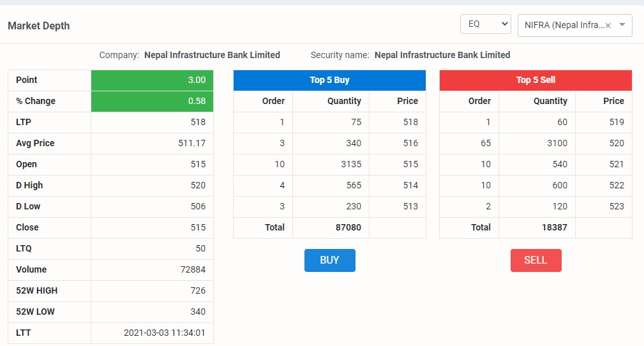Select the Top 5 Buy header
The width and height of the screenshot is (644, 346).
pos(329,80)
